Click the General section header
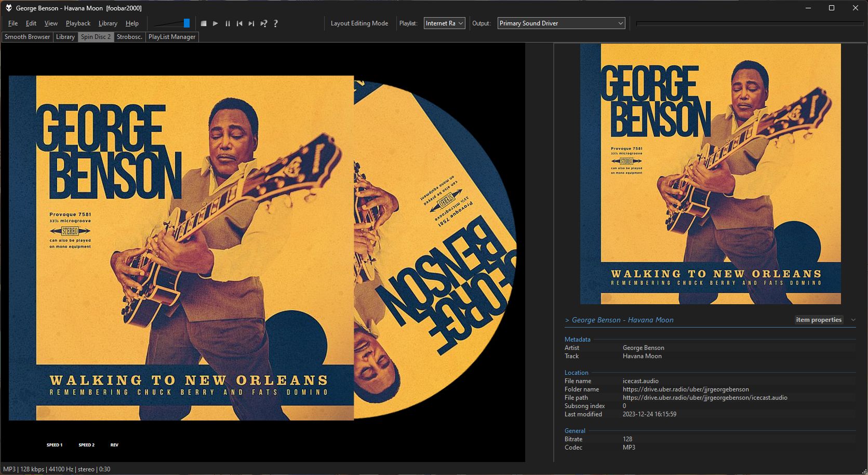This screenshot has width=868, height=475. click(x=575, y=431)
